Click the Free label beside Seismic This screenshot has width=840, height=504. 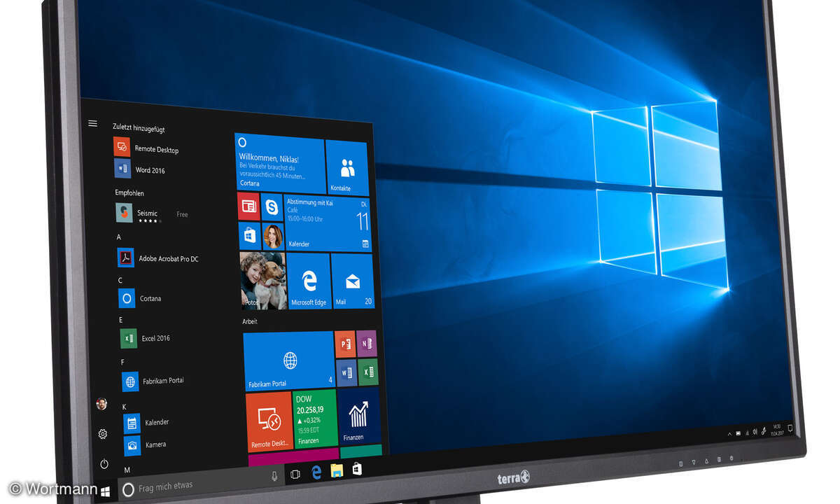[x=182, y=214]
